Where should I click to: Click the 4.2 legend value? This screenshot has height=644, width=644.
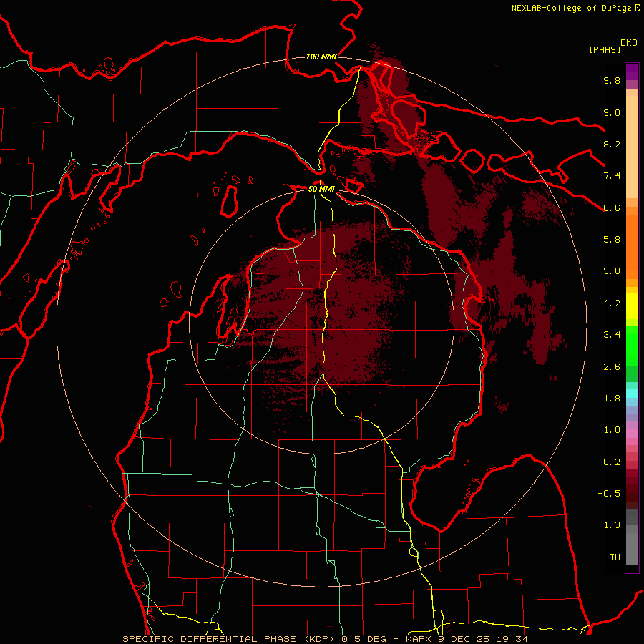point(612,303)
